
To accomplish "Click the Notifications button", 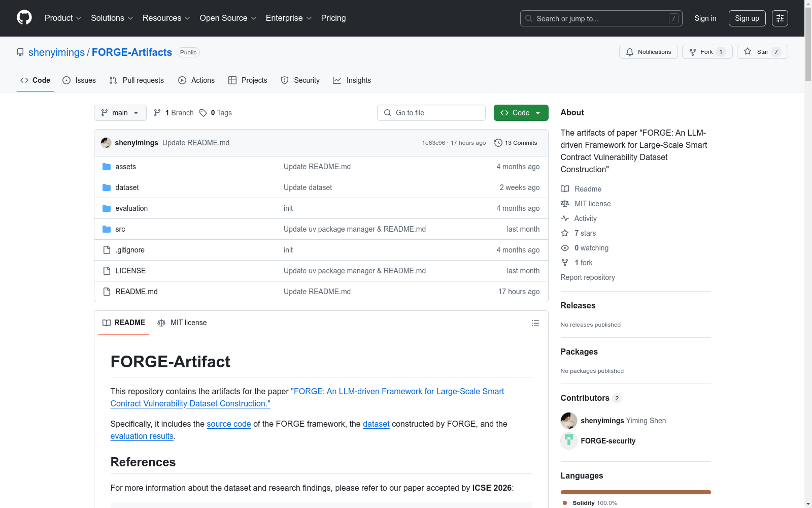I will point(649,52).
